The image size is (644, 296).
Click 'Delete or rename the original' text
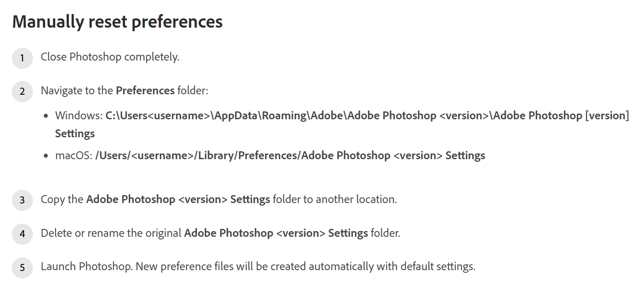click(111, 232)
